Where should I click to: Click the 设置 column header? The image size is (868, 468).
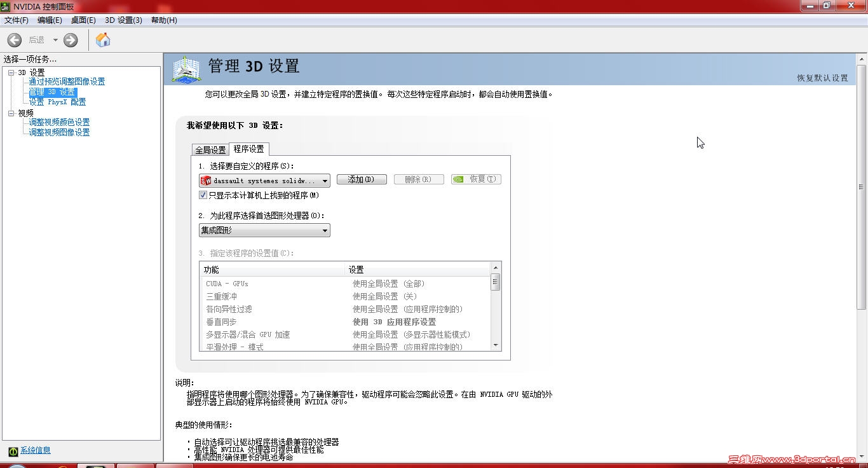417,270
